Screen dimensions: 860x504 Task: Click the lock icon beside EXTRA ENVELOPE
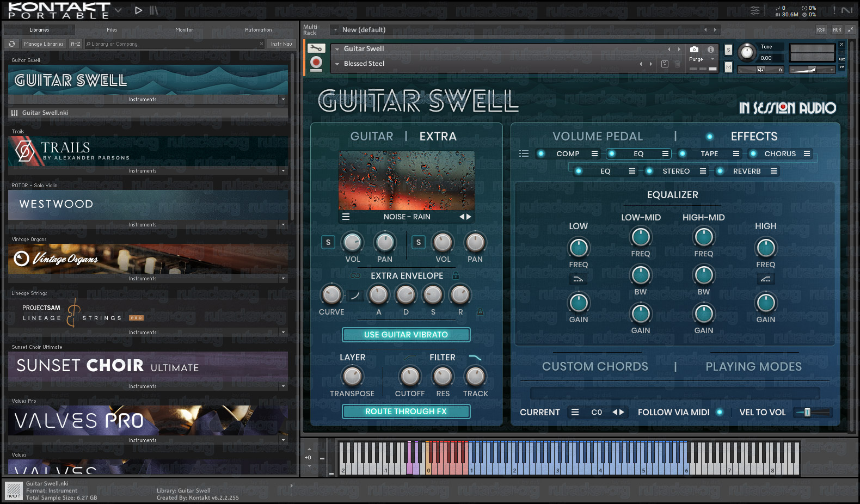click(x=456, y=275)
